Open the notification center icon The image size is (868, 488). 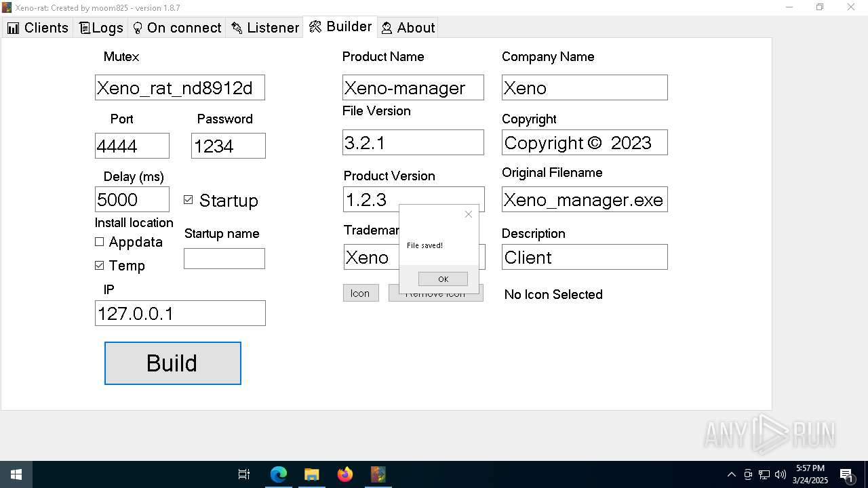pos(846,474)
